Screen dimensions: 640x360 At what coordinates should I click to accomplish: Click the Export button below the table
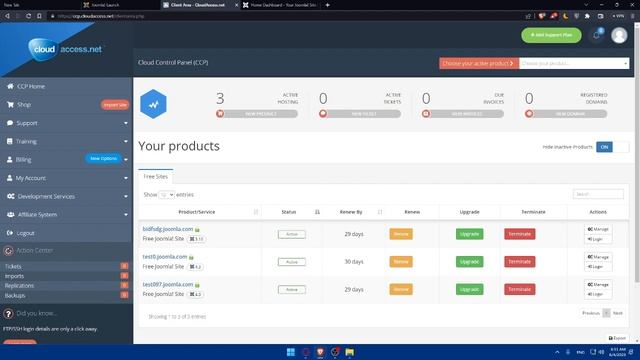point(617,338)
